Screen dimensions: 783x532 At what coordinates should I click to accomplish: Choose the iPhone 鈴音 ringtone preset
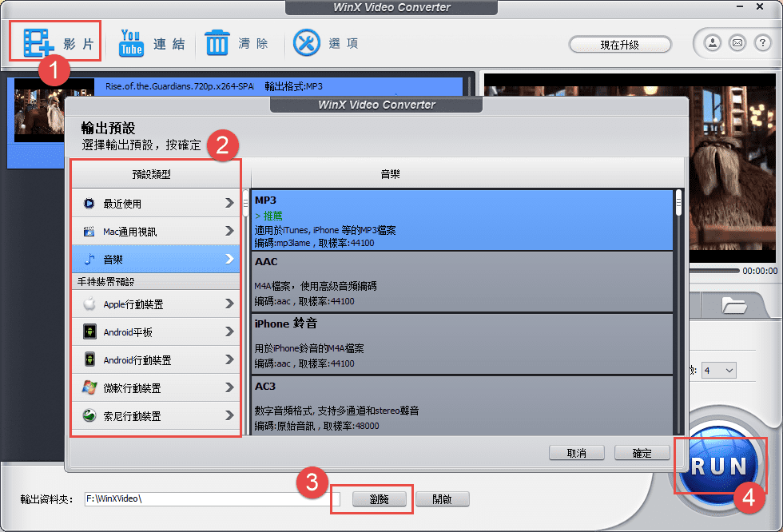462,344
